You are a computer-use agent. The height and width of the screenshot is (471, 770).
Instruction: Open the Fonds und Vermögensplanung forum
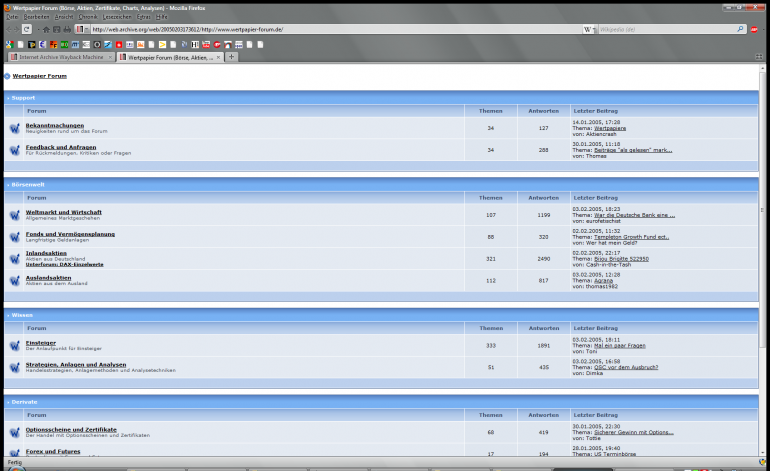70,234
